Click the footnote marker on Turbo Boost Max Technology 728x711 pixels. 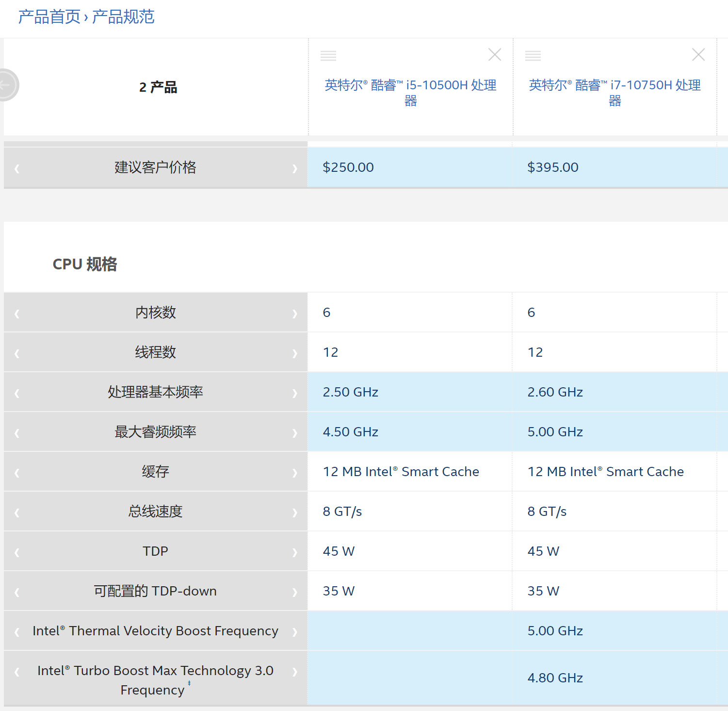(x=189, y=684)
